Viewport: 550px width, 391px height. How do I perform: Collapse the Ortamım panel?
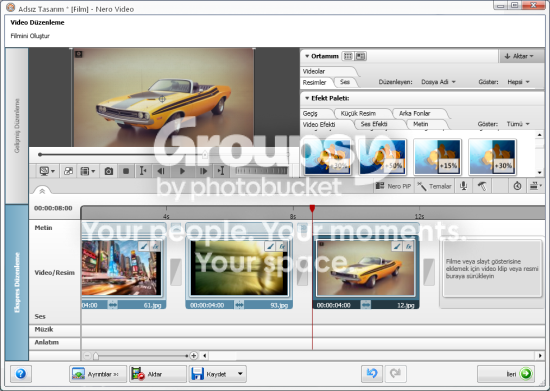pyautogui.click(x=307, y=56)
